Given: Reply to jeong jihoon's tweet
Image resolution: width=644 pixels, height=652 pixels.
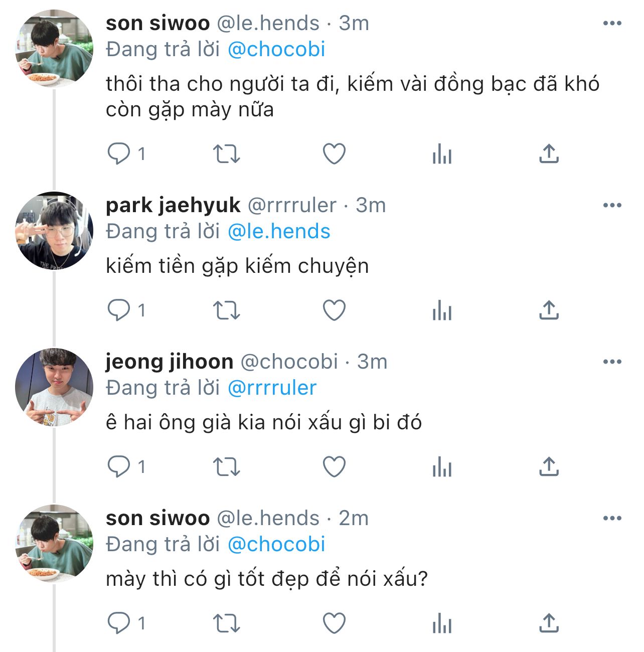Looking at the screenshot, I should [119, 467].
